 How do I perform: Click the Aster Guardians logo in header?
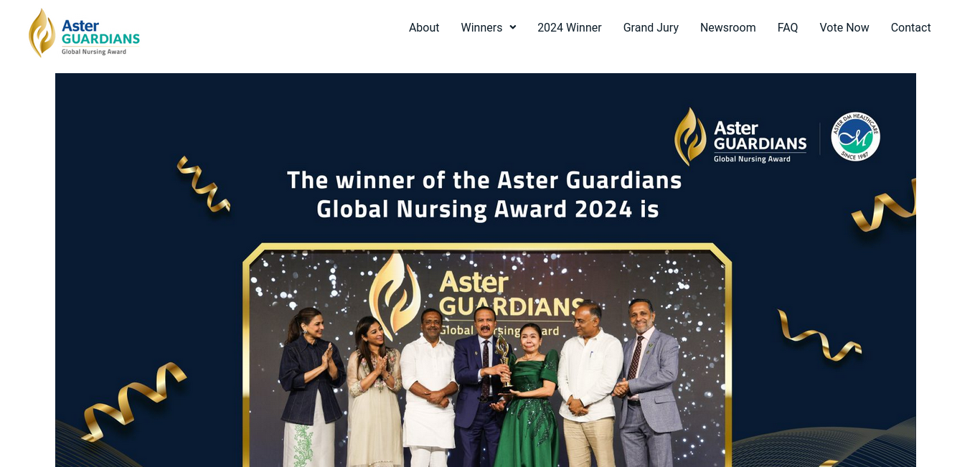[x=84, y=32]
